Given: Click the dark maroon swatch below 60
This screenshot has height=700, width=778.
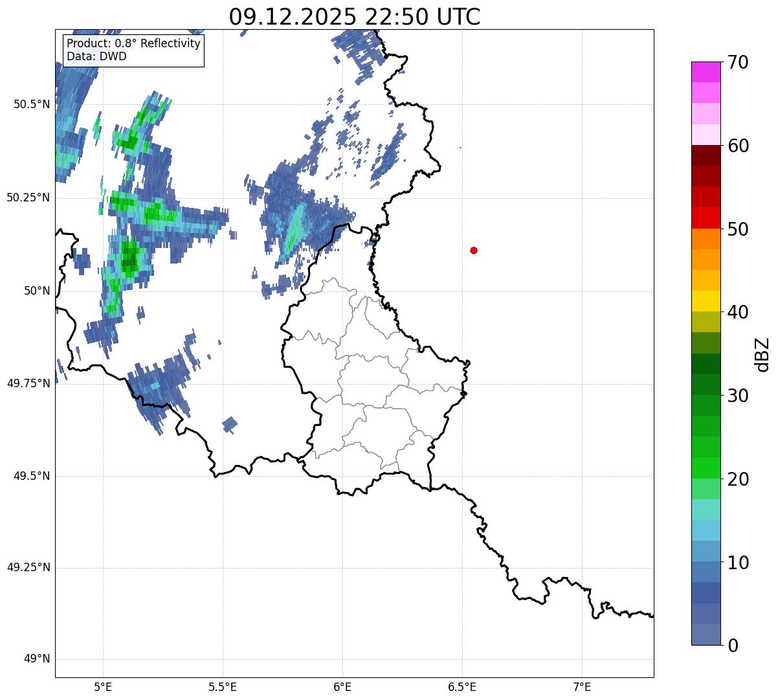Looking at the screenshot, I should pyautogui.click(x=706, y=155).
